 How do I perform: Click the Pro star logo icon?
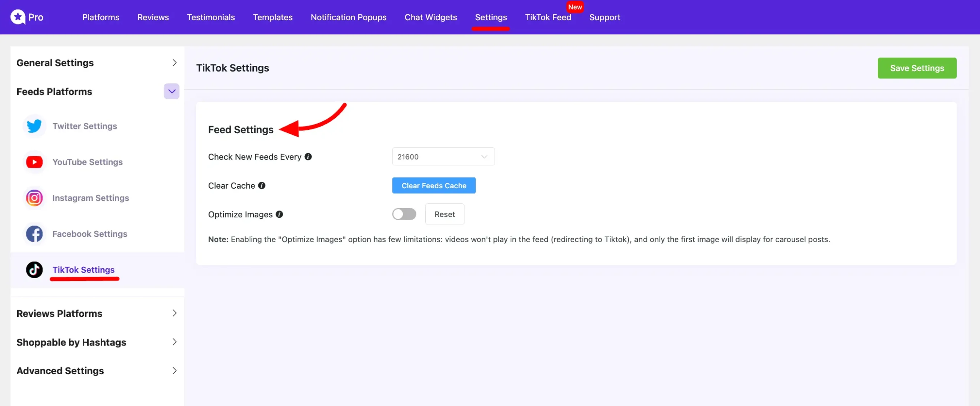(x=18, y=17)
